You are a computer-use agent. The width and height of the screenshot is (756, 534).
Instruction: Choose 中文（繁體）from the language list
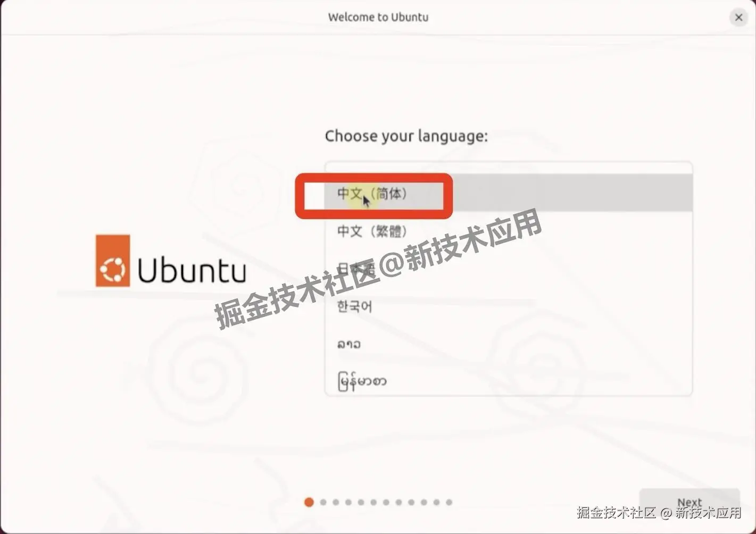tap(372, 231)
